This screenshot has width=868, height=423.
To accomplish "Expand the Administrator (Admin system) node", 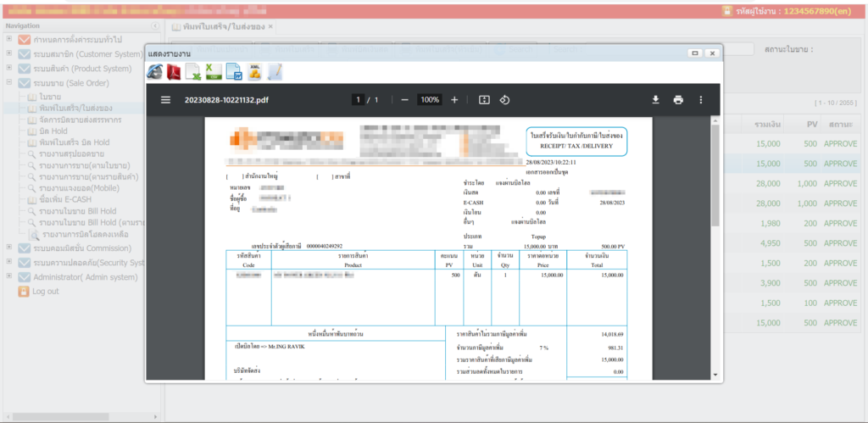I will 8,277.
